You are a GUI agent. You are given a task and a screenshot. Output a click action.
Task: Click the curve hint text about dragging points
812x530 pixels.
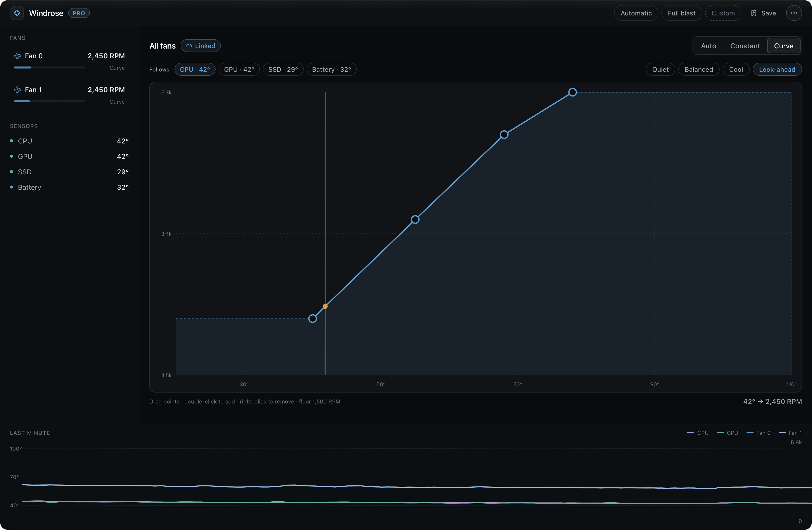click(245, 401)
